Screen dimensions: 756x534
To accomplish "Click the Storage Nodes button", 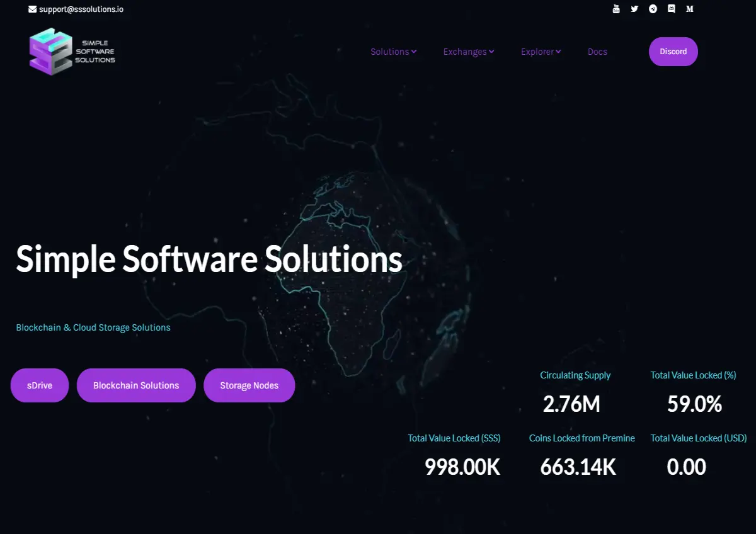I will pos(249,385).
